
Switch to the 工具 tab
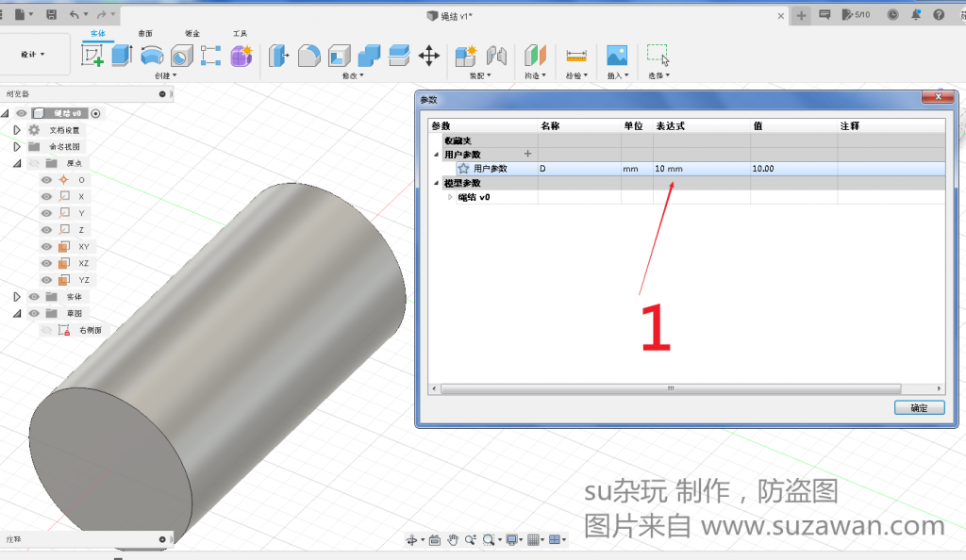click(240, 34)
